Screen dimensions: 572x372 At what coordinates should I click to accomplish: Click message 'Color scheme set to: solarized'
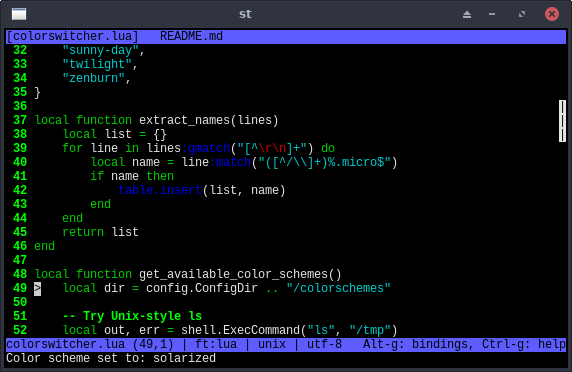[x=111, y=359]
